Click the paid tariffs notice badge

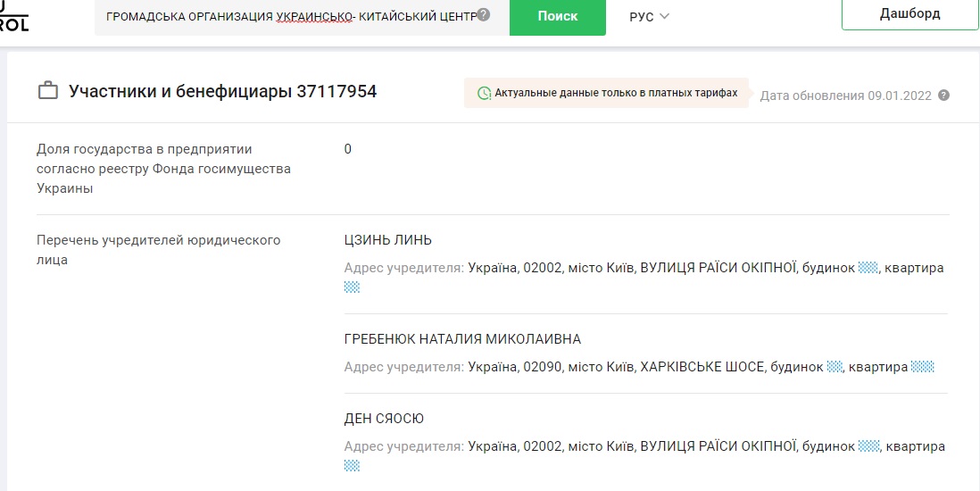coord(608,94)
